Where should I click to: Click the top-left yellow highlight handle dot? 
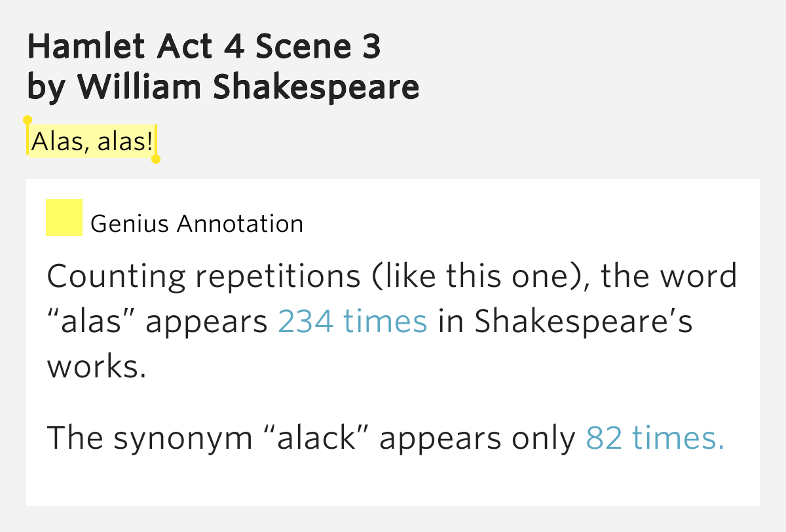coord(28,120)
